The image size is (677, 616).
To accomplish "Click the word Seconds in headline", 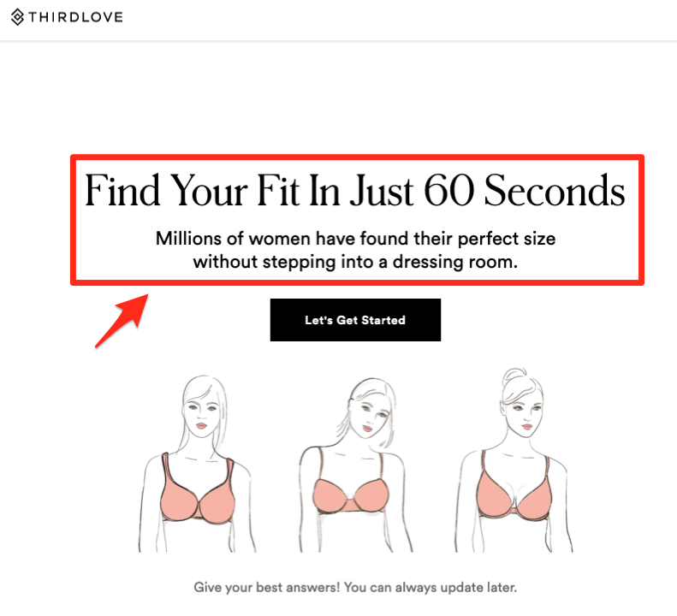I will [x=555, y=190].
